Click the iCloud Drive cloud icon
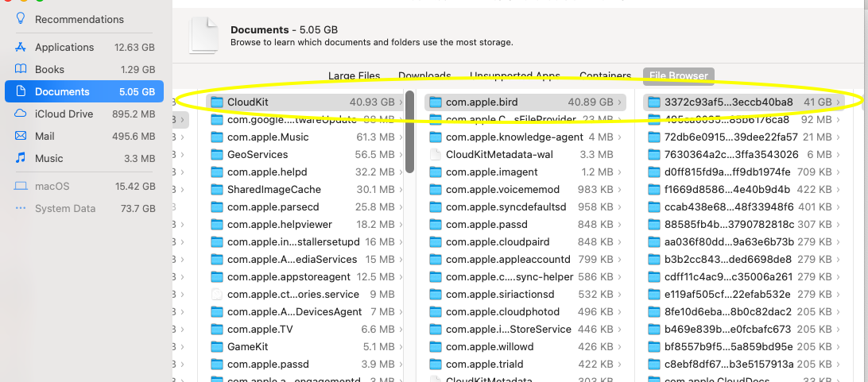Screen dimensions: 868x382 [21, 114]
